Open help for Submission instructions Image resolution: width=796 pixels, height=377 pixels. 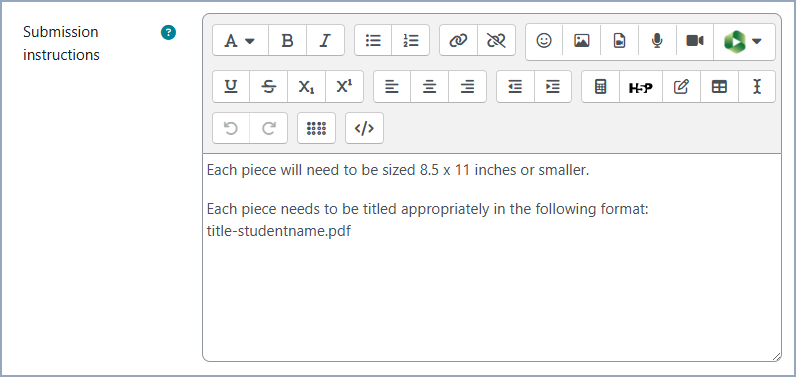click(169, 33)
